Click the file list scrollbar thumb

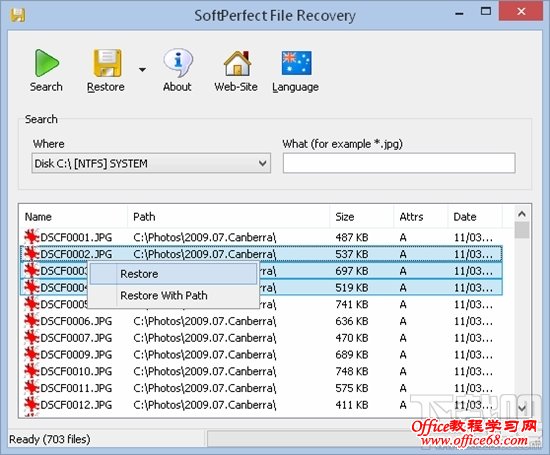click(x=522, y=230)
